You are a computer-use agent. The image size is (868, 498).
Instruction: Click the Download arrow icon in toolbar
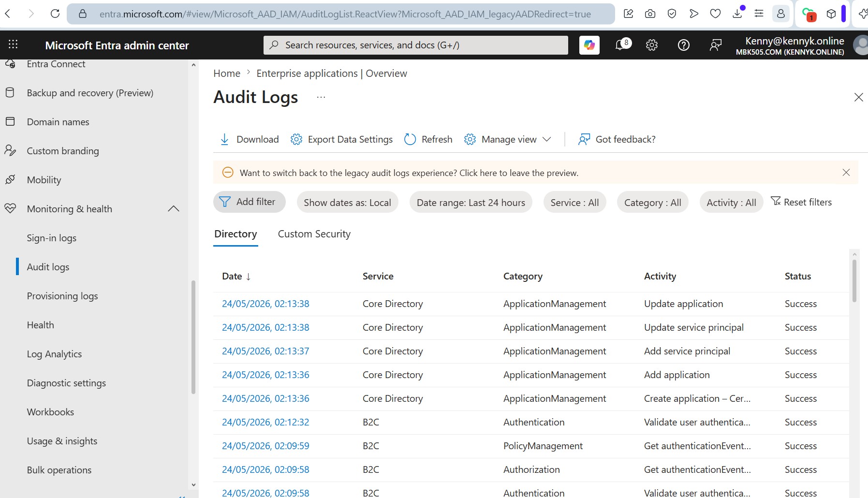pyautogui.click(x=224, y=139)
